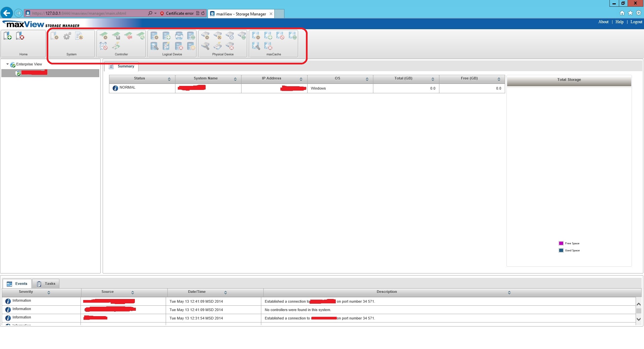
Task: Click physical device disk with red X icon
Action: 230,46
